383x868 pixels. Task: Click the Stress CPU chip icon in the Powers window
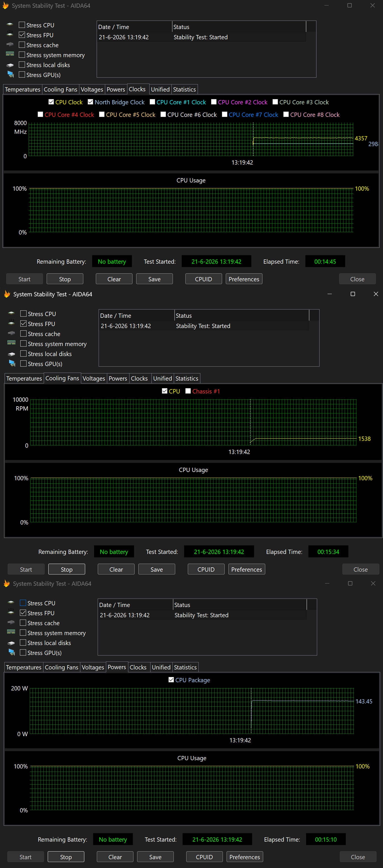point(11,603)
